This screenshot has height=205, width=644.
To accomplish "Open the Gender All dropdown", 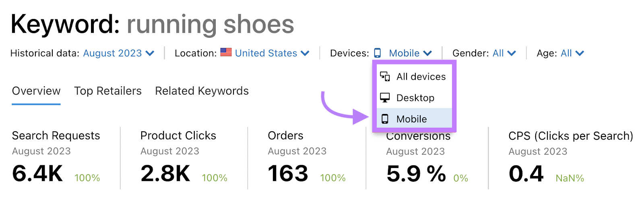I will (x=504, y=53).
